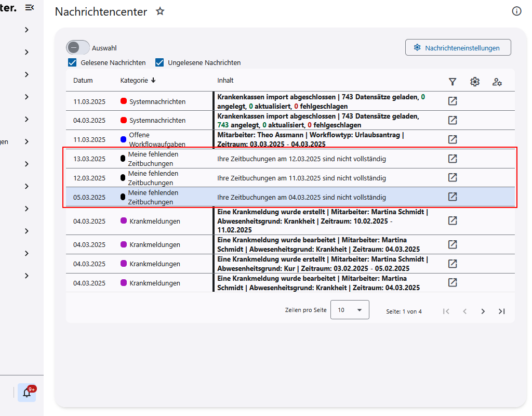Screen dimensions: 532x416
Task: Uncheck Gelesene Nachrichten checkbox
Action: pos(72,62)
